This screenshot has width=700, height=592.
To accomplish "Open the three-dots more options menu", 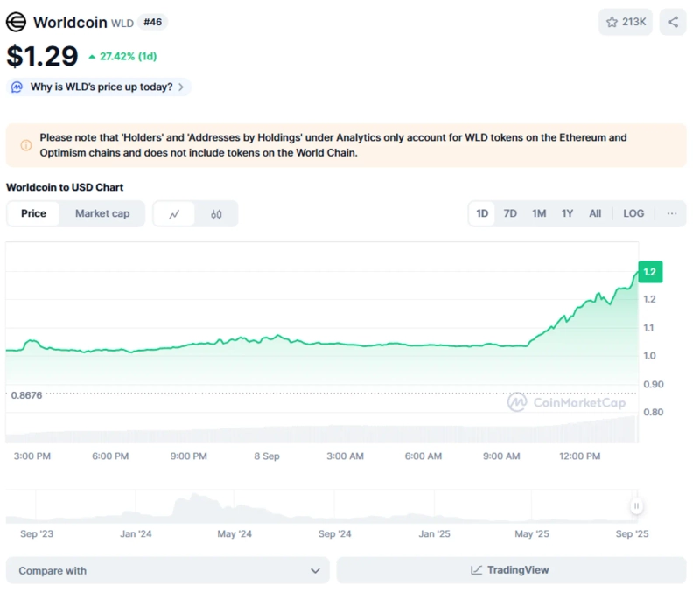I will [x=671, y=213].
